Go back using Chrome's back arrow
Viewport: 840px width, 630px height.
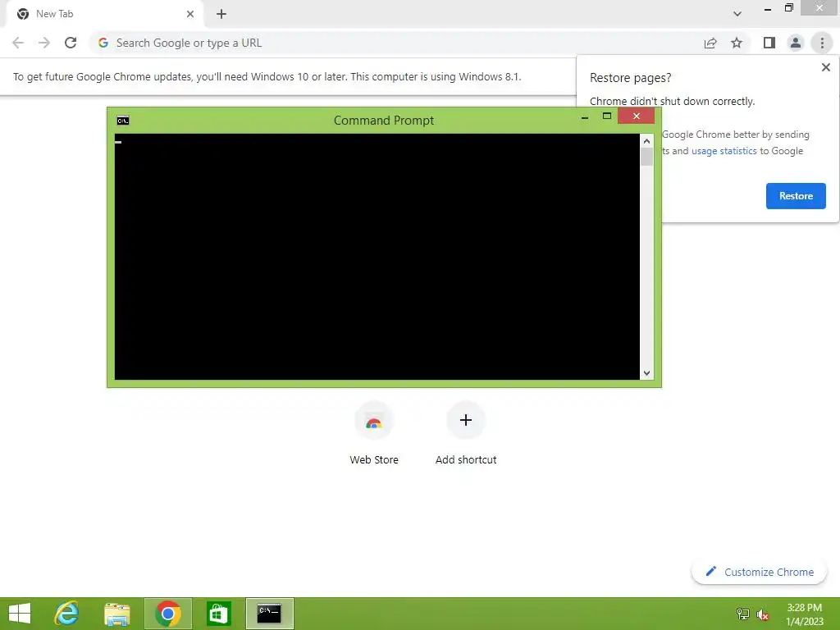point(18,43)
